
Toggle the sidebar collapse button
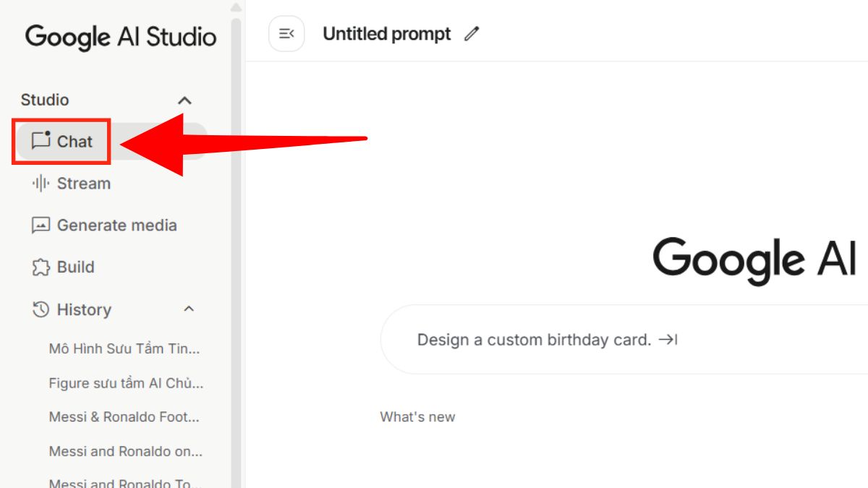[286, 34]
